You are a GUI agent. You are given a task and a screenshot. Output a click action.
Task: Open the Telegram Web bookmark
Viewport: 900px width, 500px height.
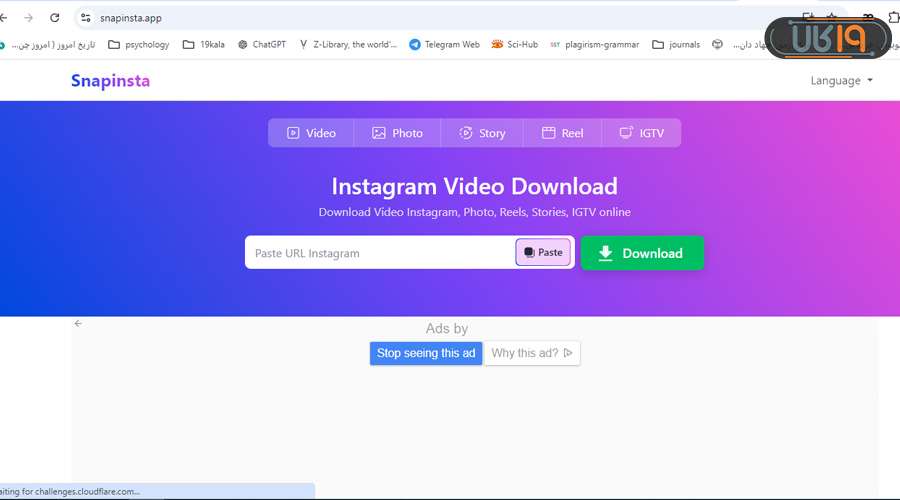[x=444, y=45]
